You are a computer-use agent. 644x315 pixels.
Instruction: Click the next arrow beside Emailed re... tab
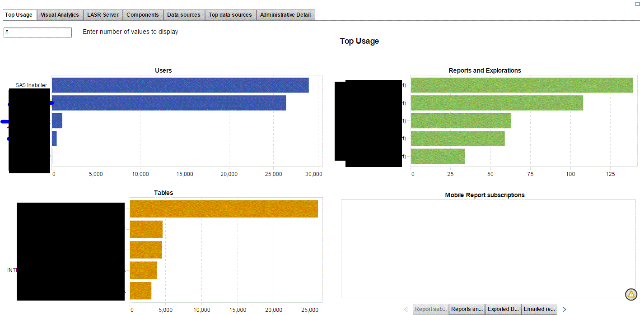coord(564,309)
